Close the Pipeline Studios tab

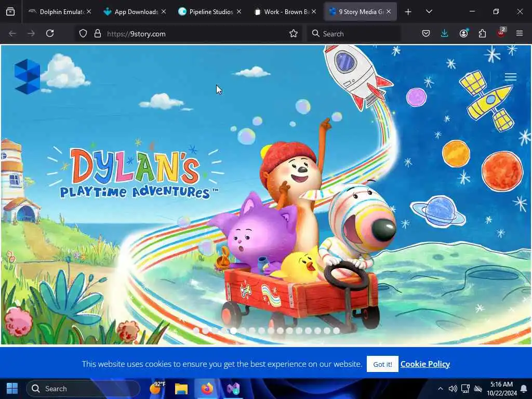(x=239, y=11)
